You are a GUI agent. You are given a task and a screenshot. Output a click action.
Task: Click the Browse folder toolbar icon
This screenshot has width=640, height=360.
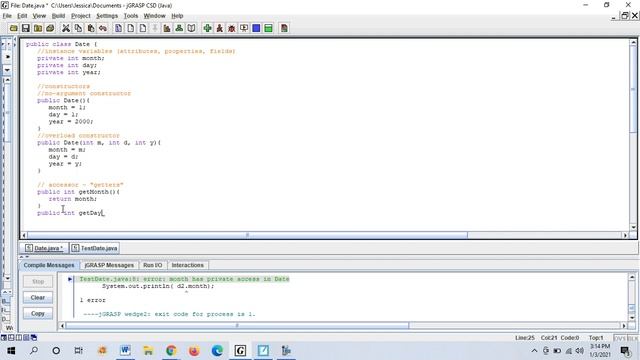click(38, 28)
